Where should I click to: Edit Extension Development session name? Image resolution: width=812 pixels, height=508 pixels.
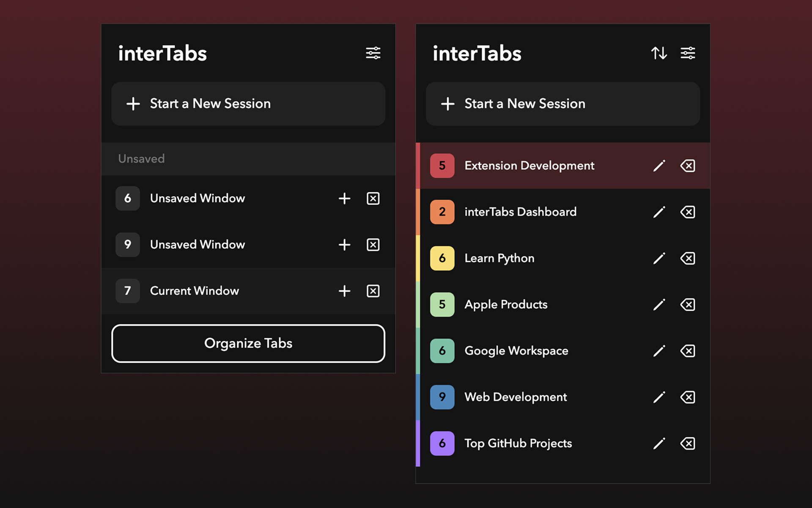point(659,166)
